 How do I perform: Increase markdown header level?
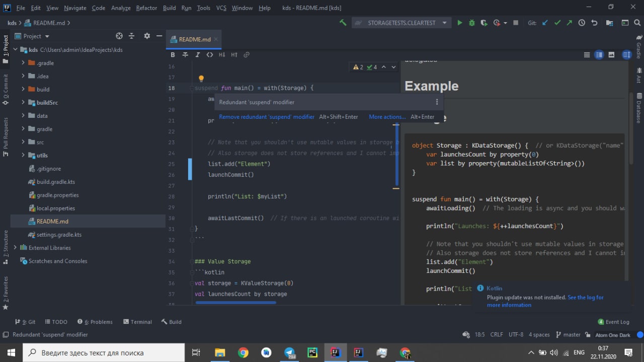[x=234, y=54]
